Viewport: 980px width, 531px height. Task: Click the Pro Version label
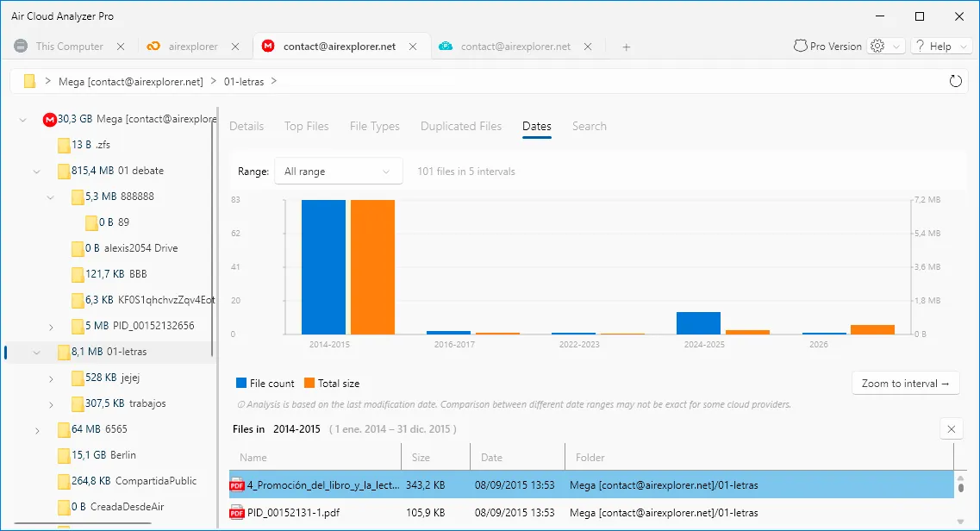(x=835, y=47)
